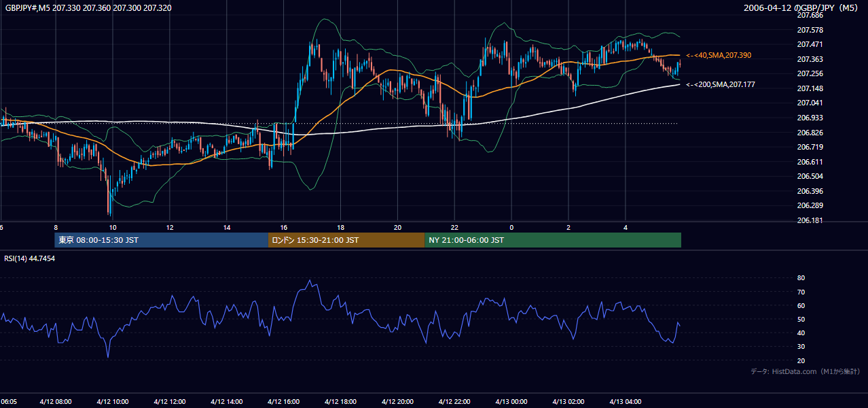
Task: Click the 4/12 20:00 time axis label
Action: [398, 402]
